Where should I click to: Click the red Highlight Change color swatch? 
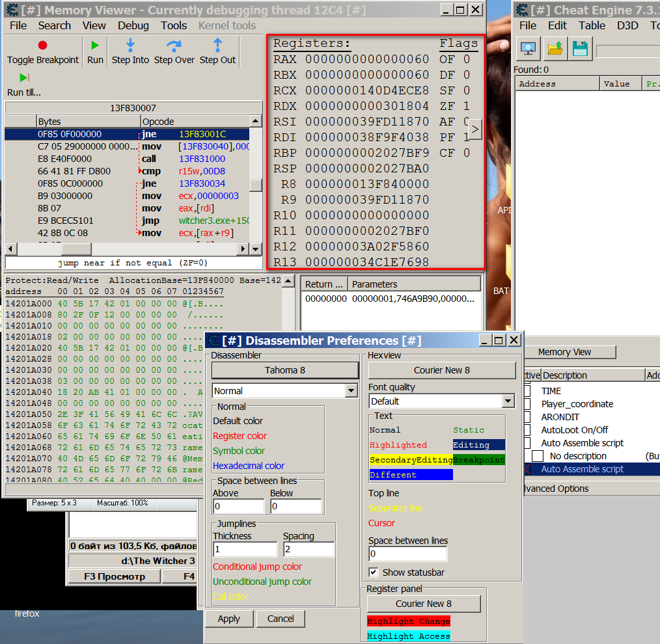pos(408,621)
